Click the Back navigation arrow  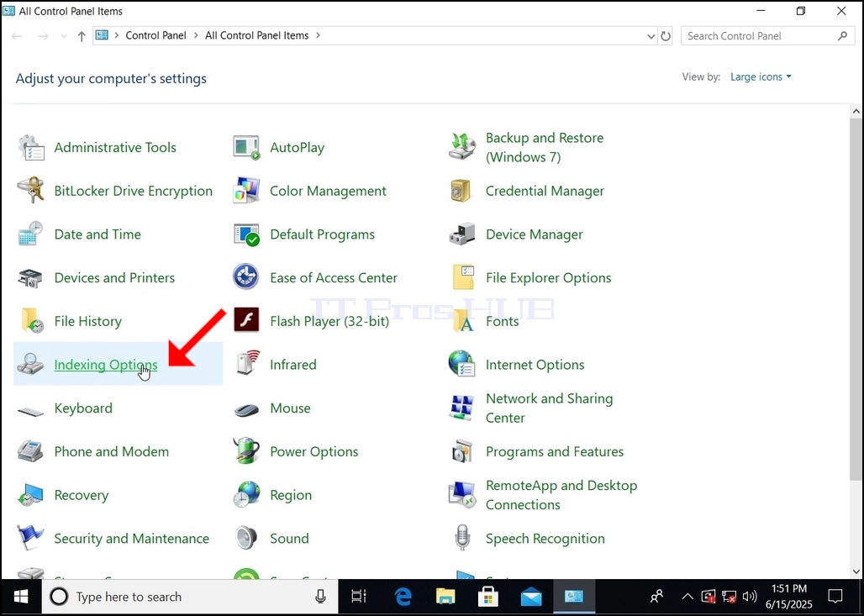17,36
